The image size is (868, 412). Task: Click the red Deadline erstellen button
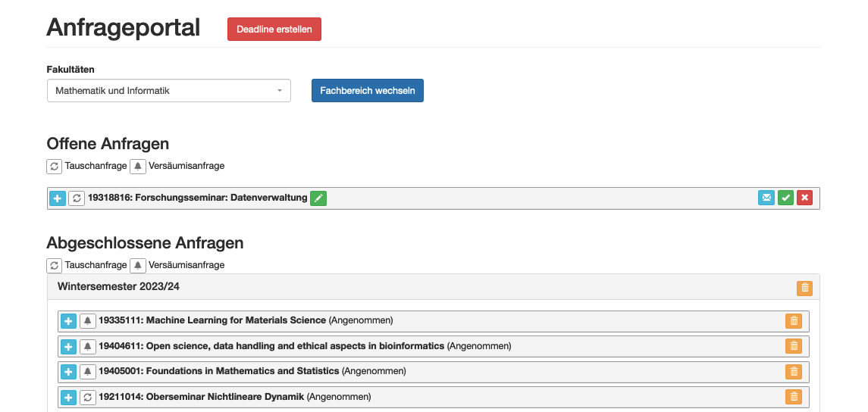pos(274,30)
